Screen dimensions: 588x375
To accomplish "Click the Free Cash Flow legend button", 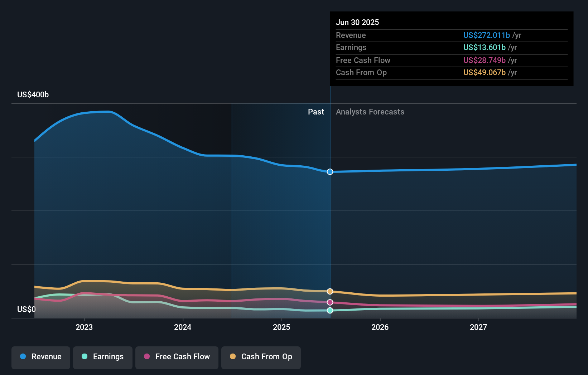I will tap(177, 357).
